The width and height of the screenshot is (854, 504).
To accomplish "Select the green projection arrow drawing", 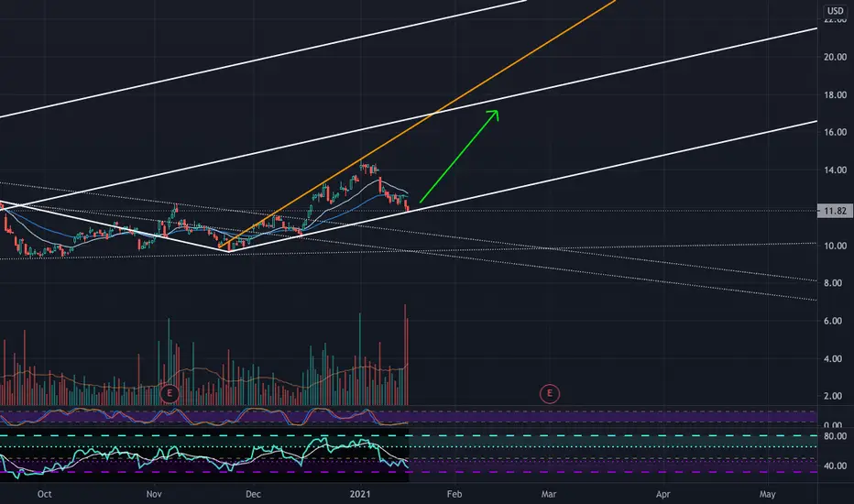I will (x=459, y=157).
